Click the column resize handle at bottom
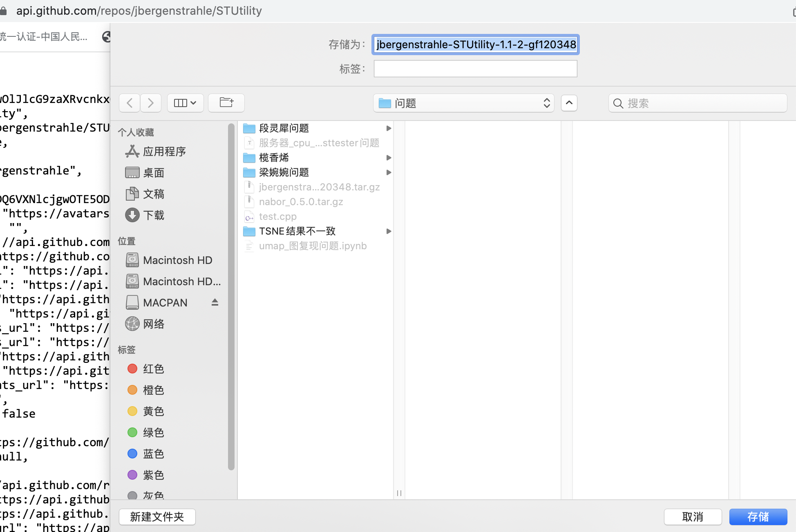Screen dimensions: 796x532 pos(399,493)
